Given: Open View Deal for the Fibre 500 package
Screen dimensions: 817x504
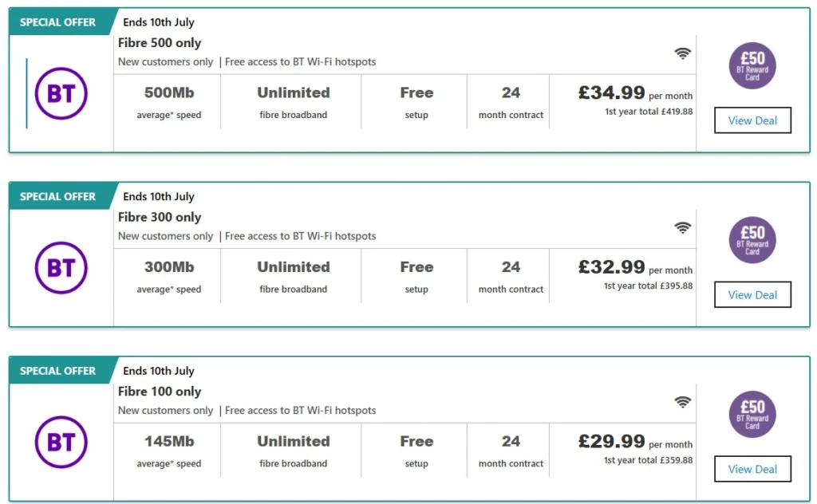Looking at the screenshot, I should click(752, 120).
